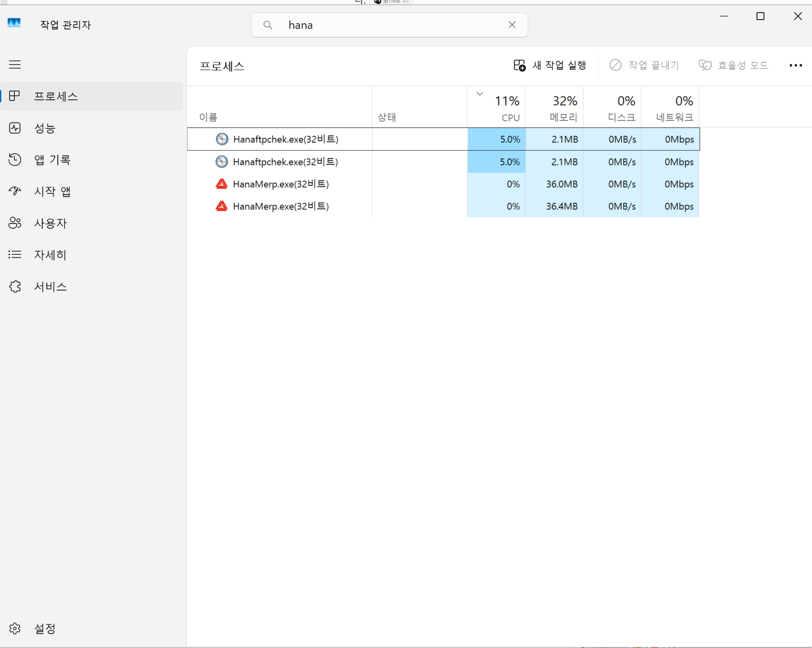
Task: Go to 앱 기록 app history
Action: pos(91,160)
